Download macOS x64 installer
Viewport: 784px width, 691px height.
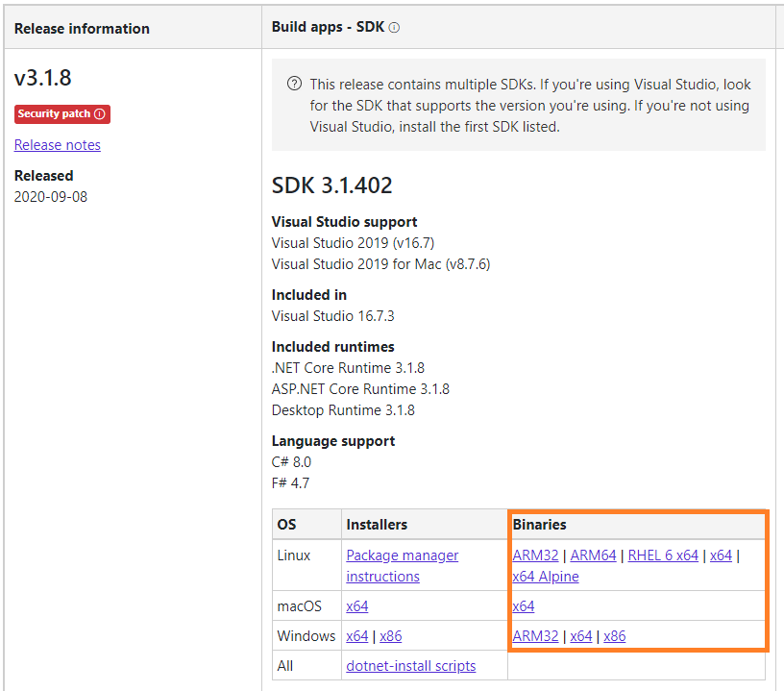click(357, 606)
